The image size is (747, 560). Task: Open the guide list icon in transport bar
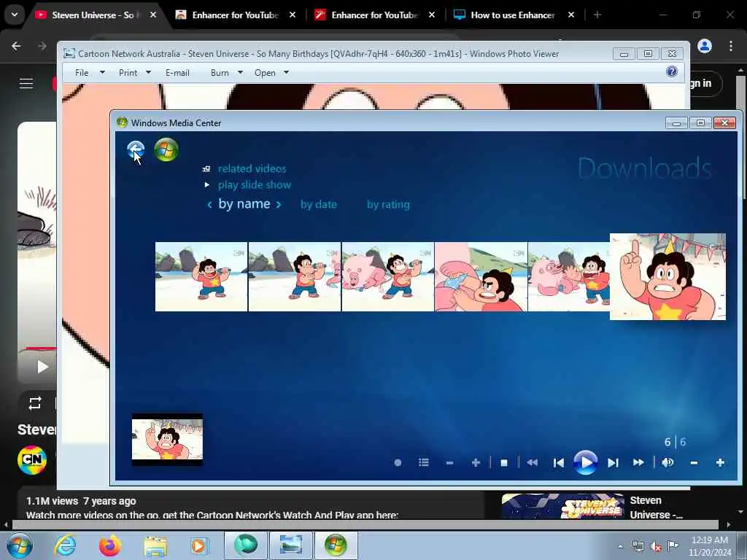point(424,462)
